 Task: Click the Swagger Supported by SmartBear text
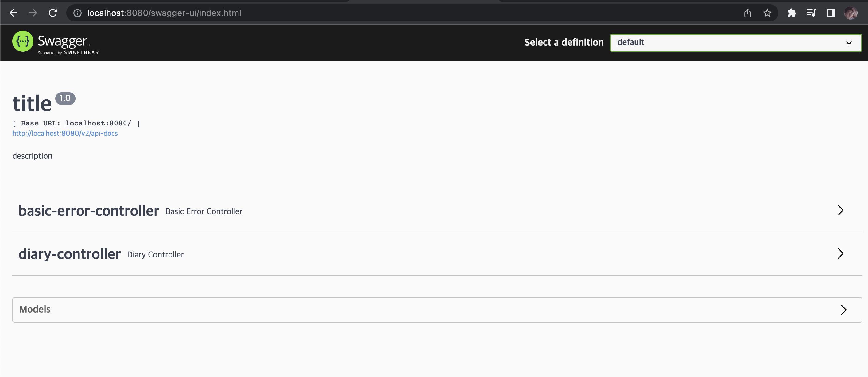(68, 52)
